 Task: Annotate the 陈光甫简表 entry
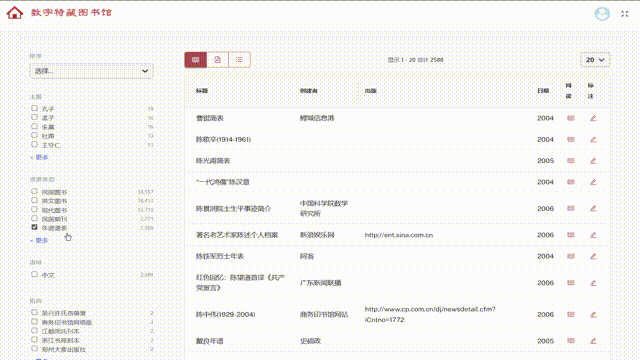coord(593,161)
